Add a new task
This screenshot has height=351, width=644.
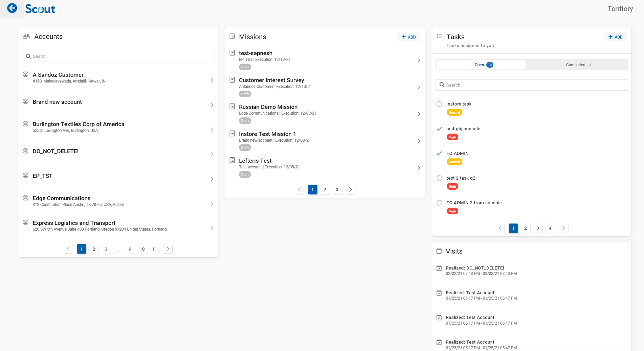pos(615,37)
